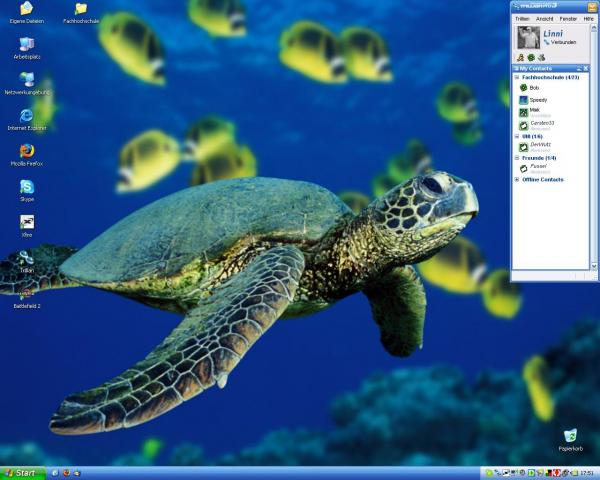Click Bob's green ICQ flower icon
Image resolution: width=600 pixels, height=480 pixels.
tap(523, 88)
